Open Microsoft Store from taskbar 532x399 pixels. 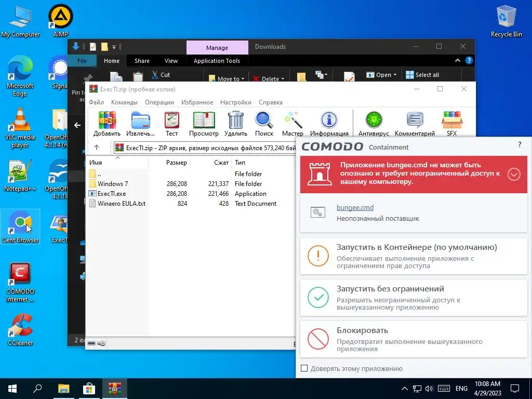[89, 389]
